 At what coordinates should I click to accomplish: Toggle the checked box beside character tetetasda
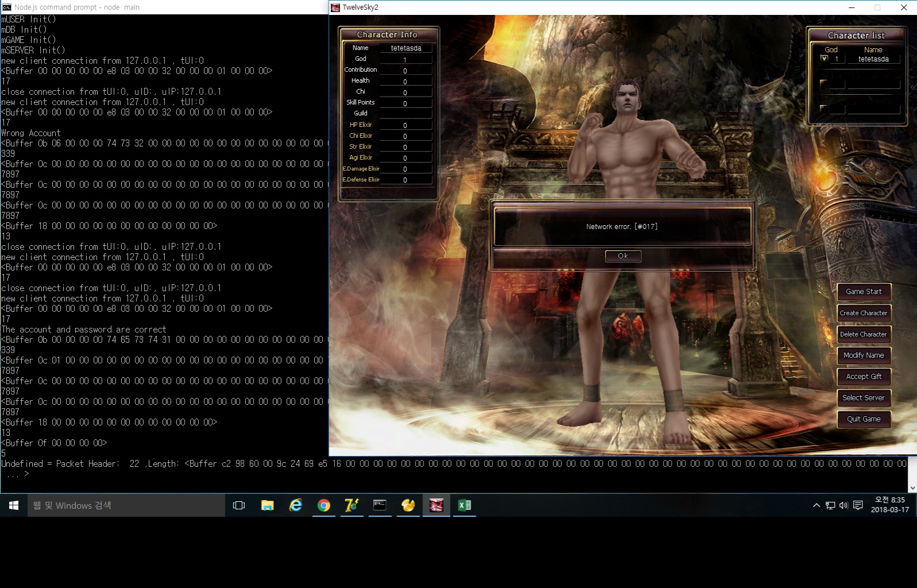(824, 59)
